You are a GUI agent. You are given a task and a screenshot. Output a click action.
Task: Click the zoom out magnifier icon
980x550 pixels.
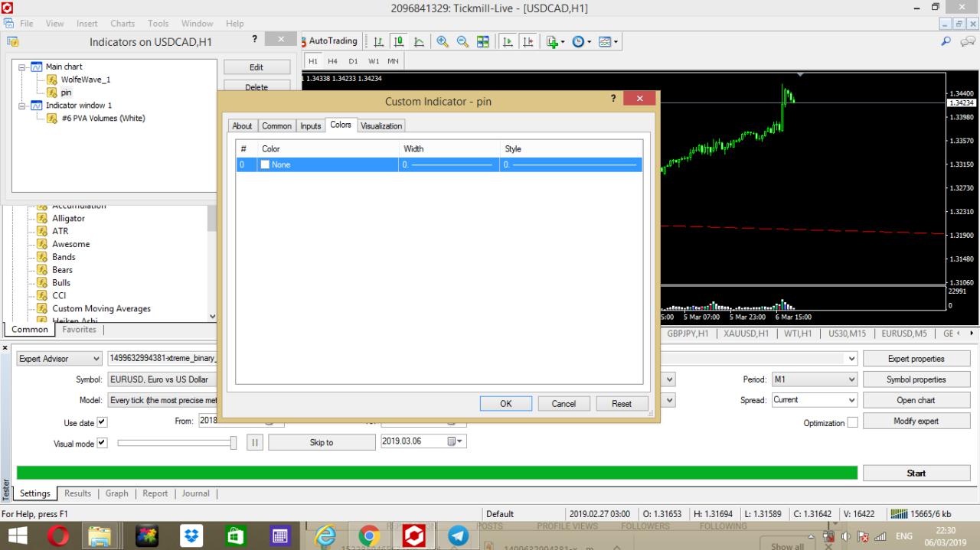[463, 41]
